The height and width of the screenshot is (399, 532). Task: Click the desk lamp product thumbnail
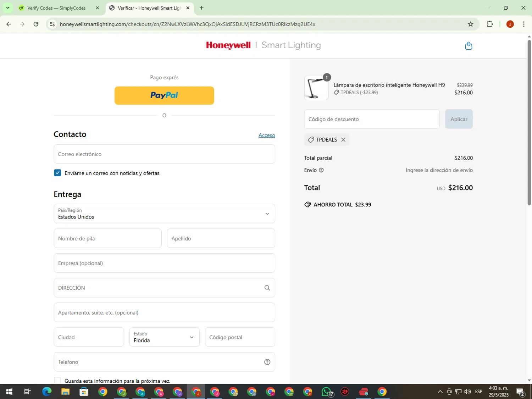click(316, 88)
